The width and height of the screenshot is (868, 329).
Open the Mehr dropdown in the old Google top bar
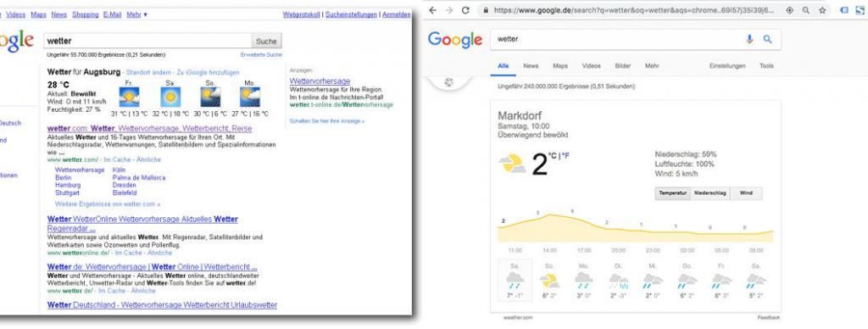pyautogui.click(x=136, y=14)
